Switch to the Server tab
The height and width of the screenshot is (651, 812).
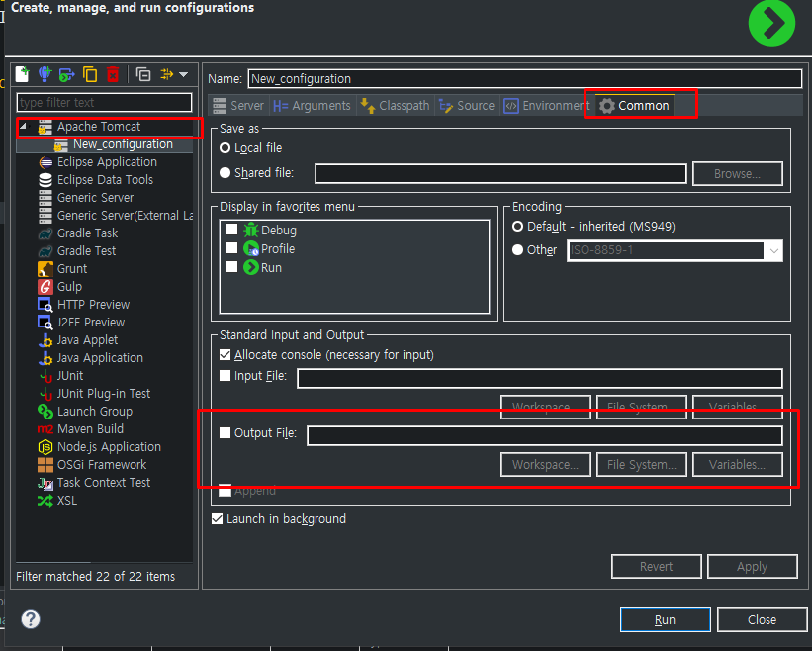[238, 106]
